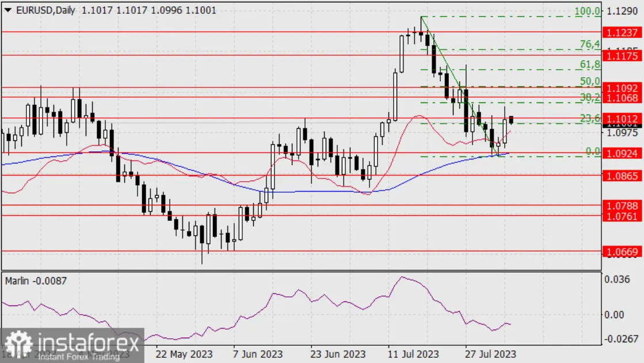Select the 0.036 Marlin scale value
Screen dimensions: 644x363
tap(618, 280)
